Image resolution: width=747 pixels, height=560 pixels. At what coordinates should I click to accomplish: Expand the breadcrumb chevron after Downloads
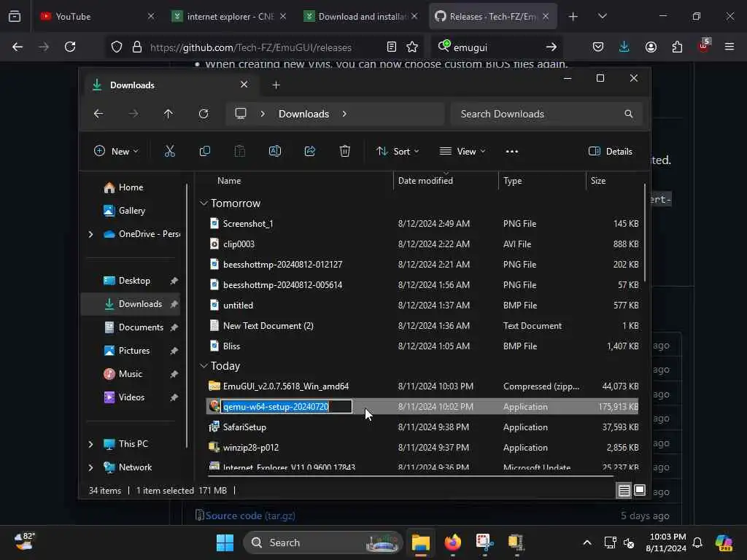344,114
